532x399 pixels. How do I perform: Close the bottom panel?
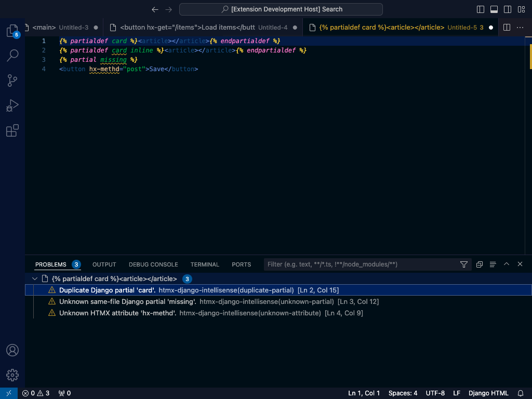click(x=520, y=264)
